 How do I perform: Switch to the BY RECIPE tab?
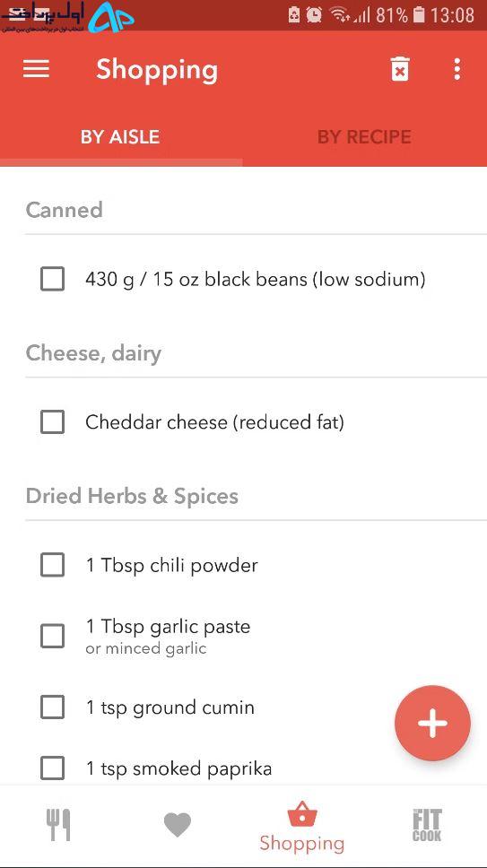click(364, 137)
